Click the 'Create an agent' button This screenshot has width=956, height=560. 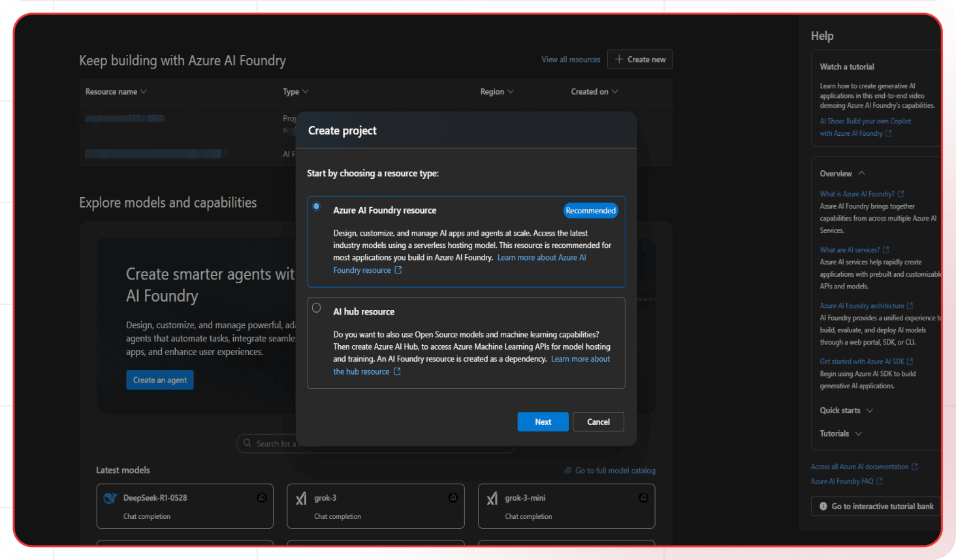[x=159, y=379]
